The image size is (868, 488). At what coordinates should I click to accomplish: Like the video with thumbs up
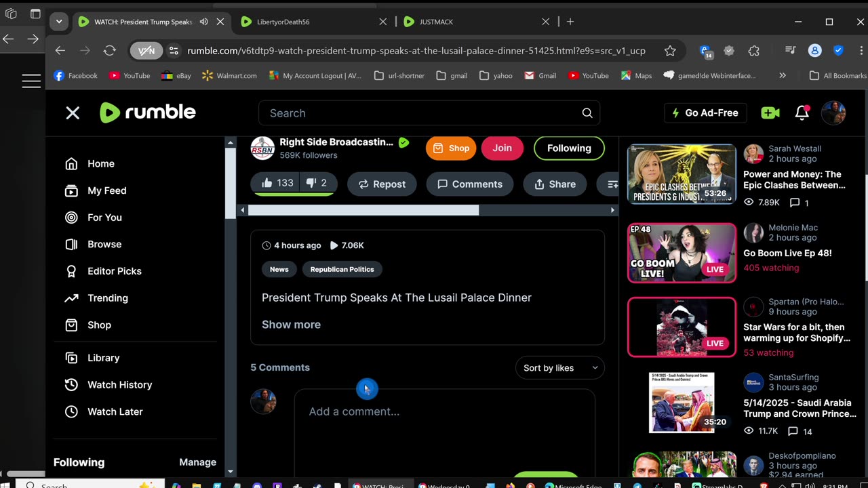(278, 183)
